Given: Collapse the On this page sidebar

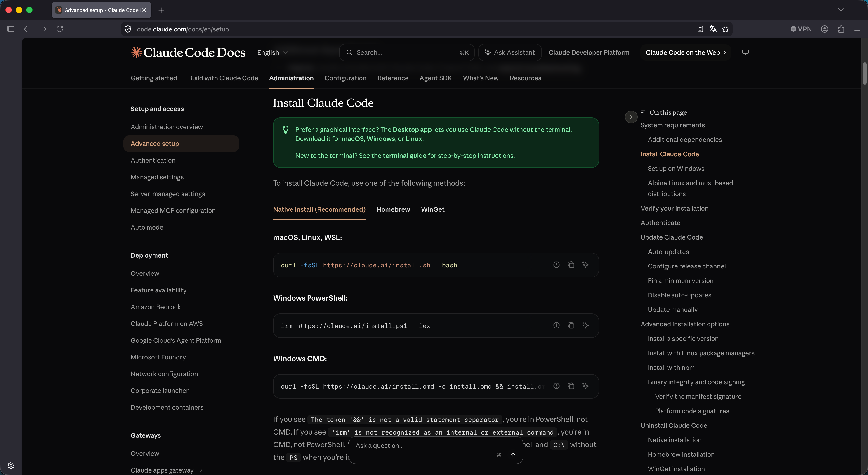Looking at the screenshot, I should tap(631, 117).
